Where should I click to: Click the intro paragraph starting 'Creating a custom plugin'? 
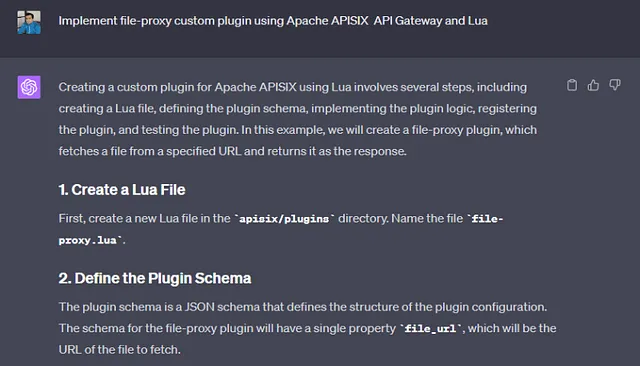(x=298, y=119)
